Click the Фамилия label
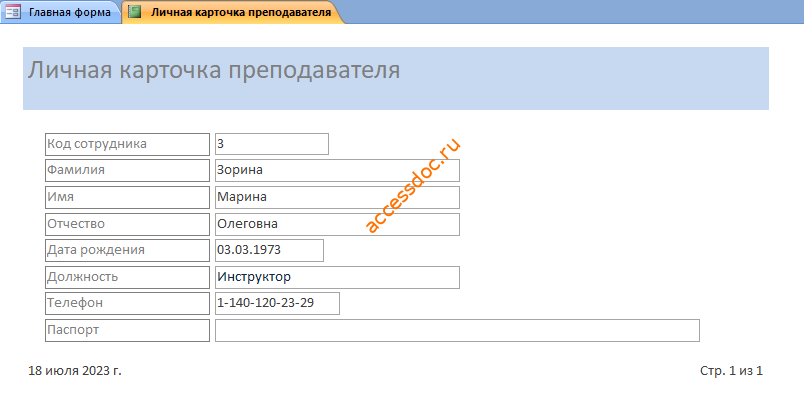The height and width of the screenshot is (410, 804). point(127,170)
